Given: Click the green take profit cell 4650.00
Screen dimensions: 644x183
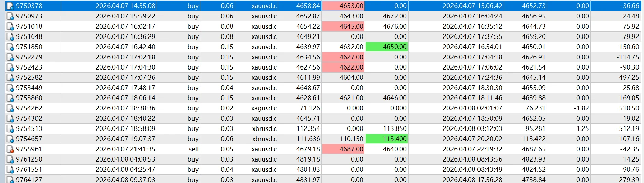Looking at the screenshot, I should click(x=387, y=47).
